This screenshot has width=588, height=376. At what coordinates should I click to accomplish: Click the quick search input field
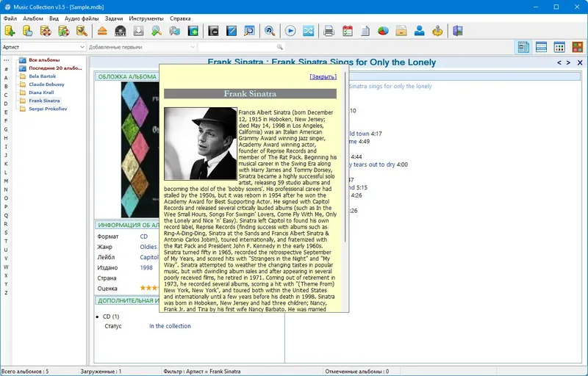[x=237, y=47]
